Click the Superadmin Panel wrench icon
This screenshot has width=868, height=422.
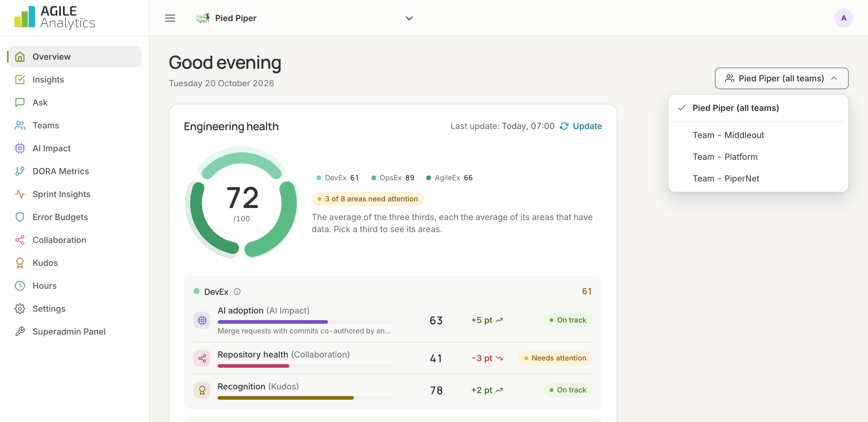20,332
